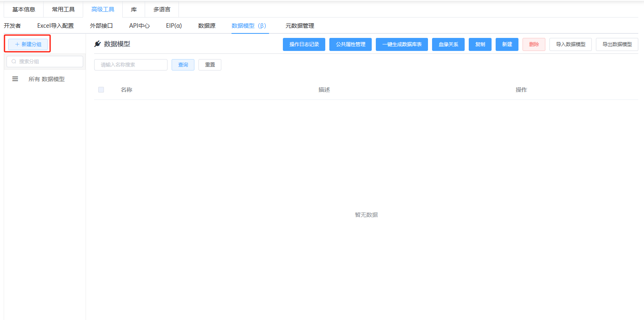Click 一键生成数据库表 button

[x=402, y=44]
